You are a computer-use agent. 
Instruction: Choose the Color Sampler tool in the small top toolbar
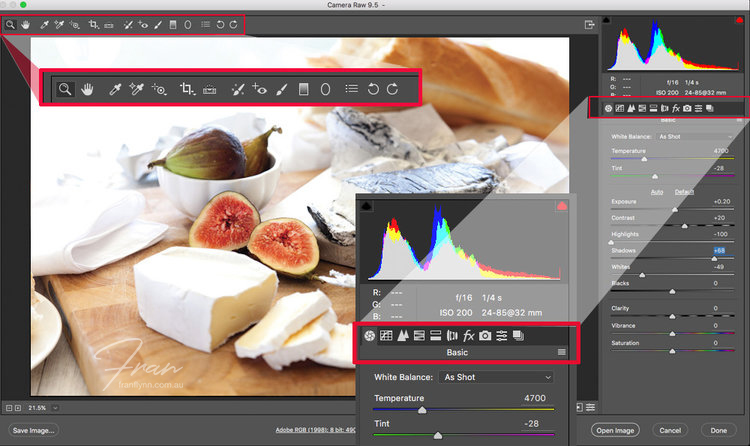pos(59,24)
